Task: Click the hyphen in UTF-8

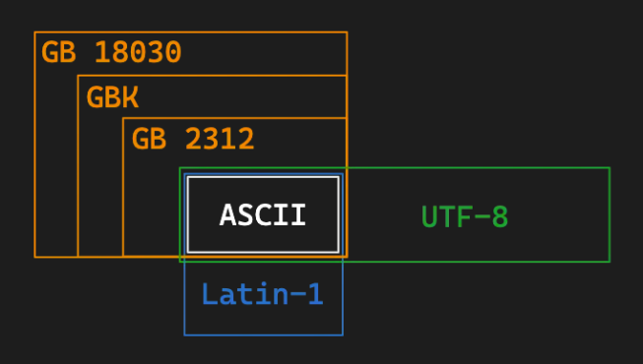Action: tap(482, 216)
